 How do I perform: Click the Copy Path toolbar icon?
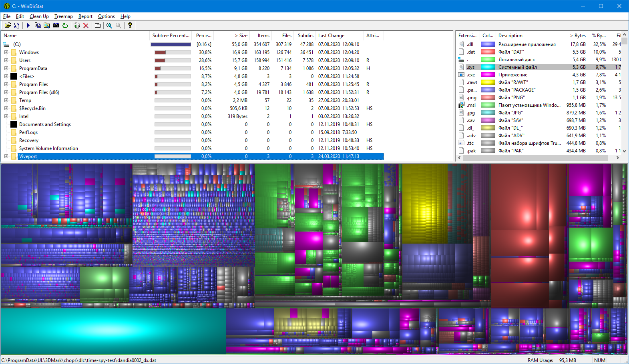[38, 25]
